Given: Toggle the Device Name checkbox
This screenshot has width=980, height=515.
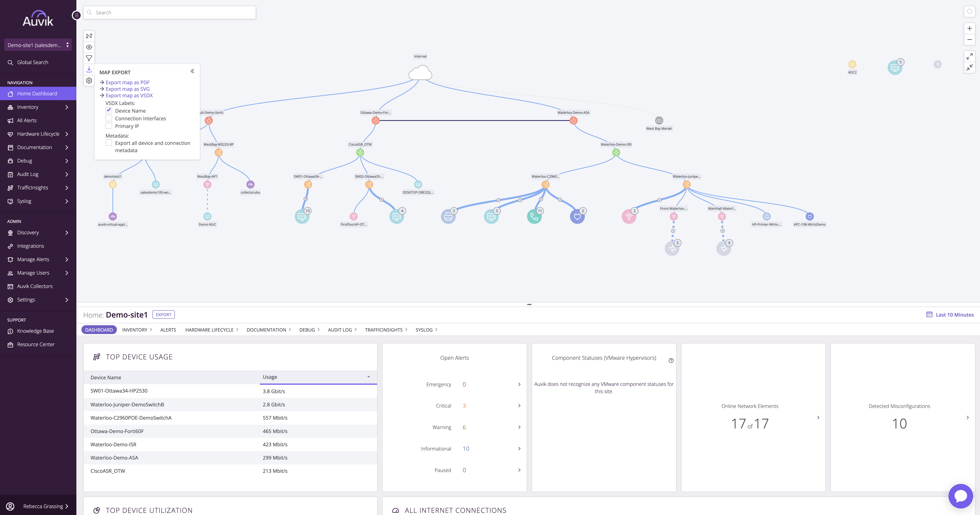Looking at the screenshot, I should 109,110.
